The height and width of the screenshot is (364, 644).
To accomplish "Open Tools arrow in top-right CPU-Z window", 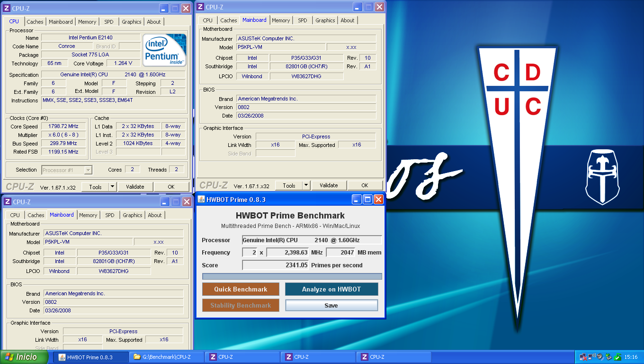I will point(306,185).
